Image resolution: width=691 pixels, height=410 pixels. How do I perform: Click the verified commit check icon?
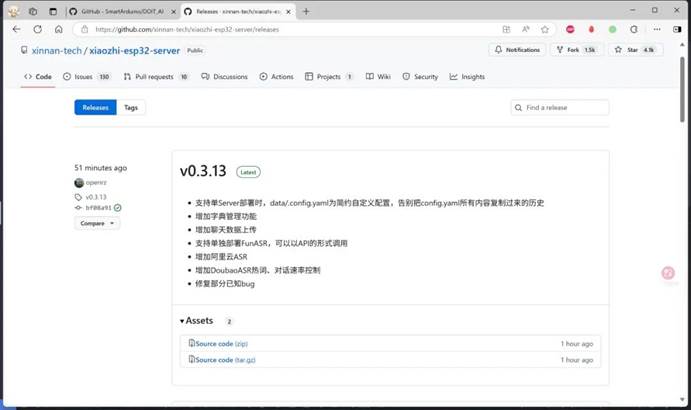pos(118,208)
